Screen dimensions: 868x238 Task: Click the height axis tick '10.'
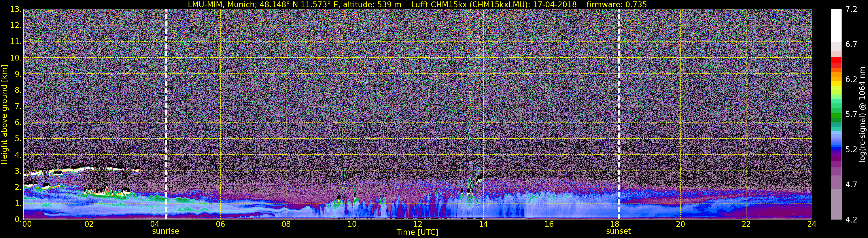pos(16,58)
